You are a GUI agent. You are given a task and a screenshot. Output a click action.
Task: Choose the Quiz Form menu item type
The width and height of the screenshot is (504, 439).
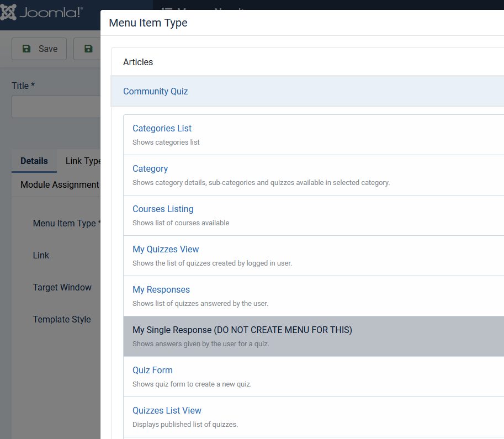(x=152, y=371)
